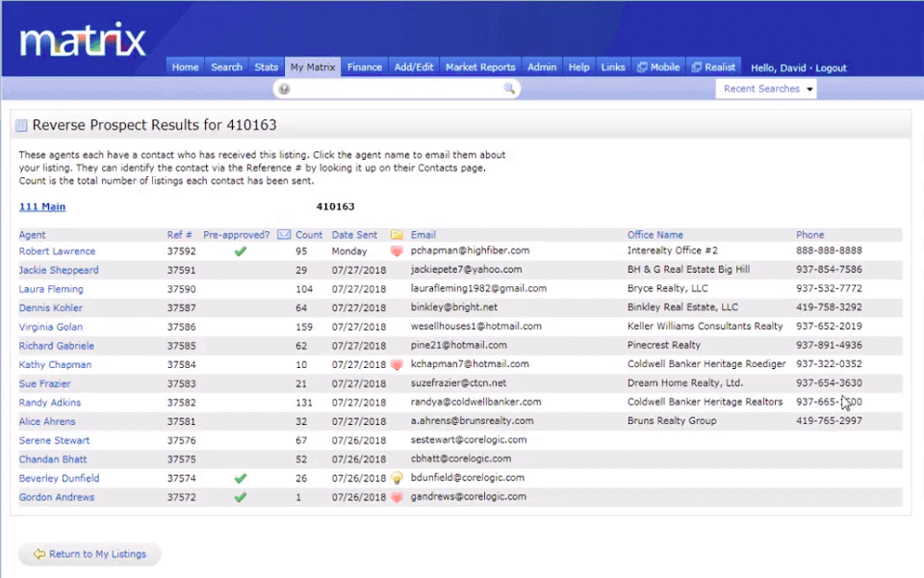
Task: Select office Bruns Realty Group
Action: tap(672, 421)
